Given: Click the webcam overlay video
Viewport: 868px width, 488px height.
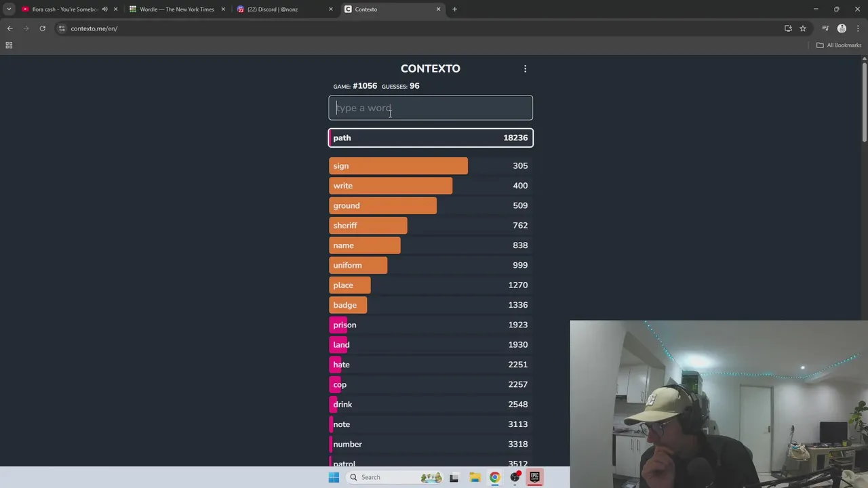Looking at the screenshot, I should (719, 404).
